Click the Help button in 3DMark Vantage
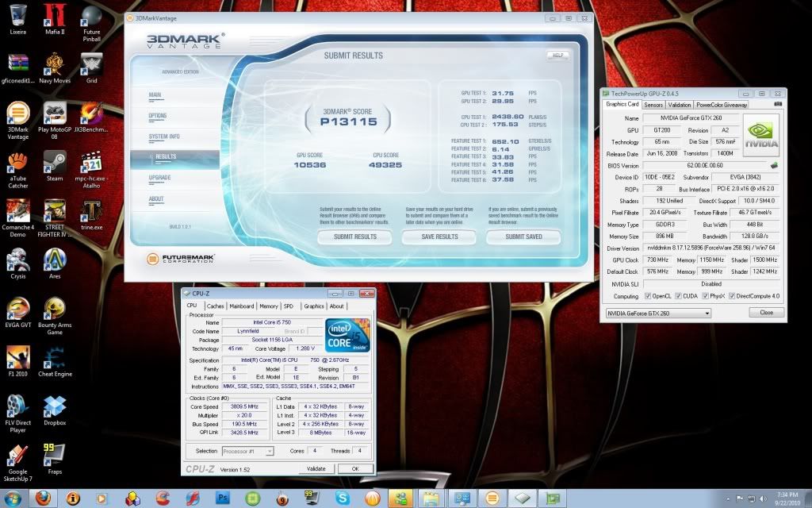This screenshot has width=812, height=508. click(x=557, y=55)
